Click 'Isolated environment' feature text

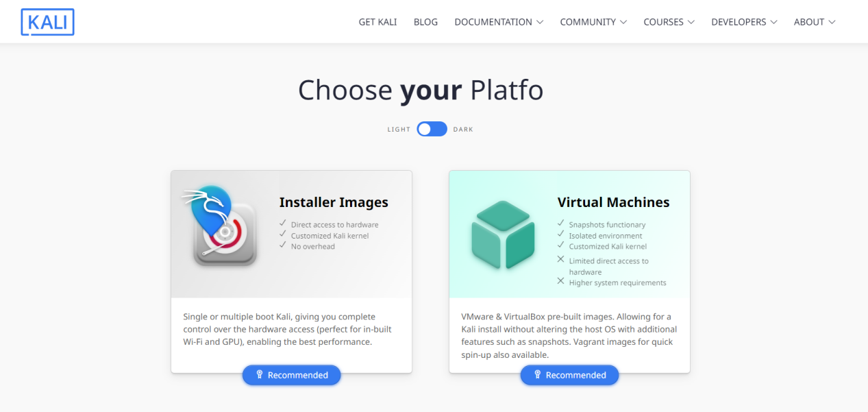(x=606, y=236)
